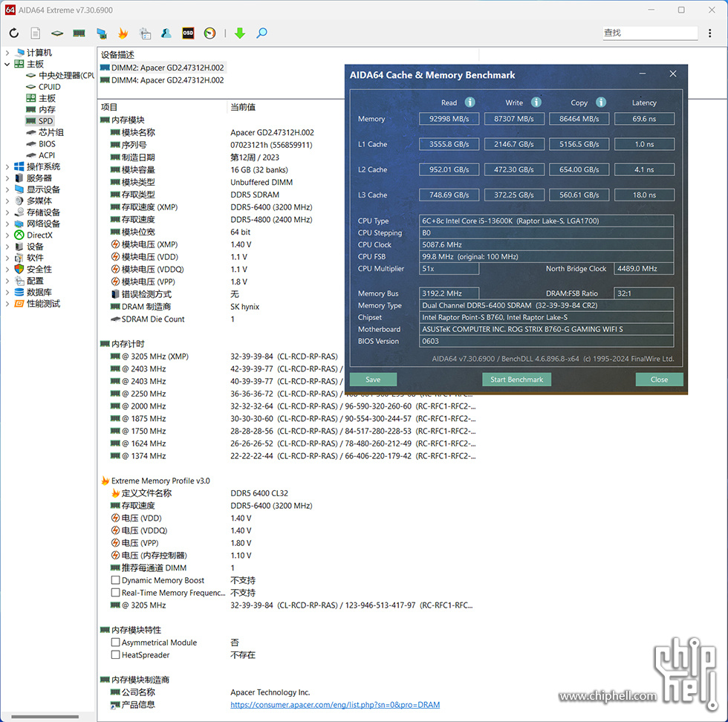Viewport: 728px width, 722px height.
Task: Expand the 显示设备 tree node
Action: click(x=7, y=189)
